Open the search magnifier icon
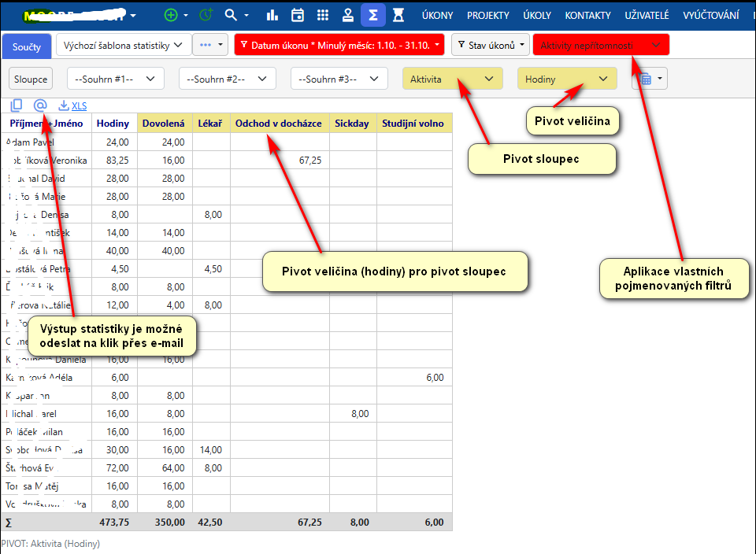 point(231,15)
